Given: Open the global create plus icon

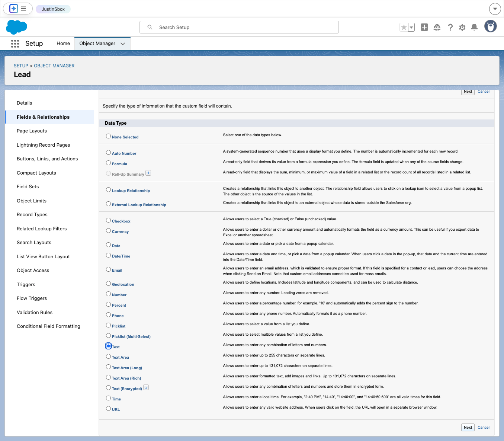Looking at the screenshot, I should 424,27.
